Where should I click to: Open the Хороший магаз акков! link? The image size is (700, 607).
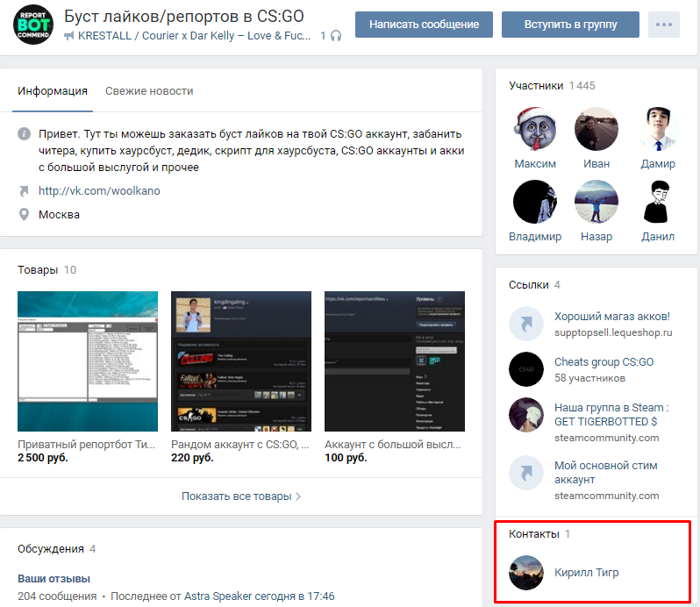coord(612,317)
